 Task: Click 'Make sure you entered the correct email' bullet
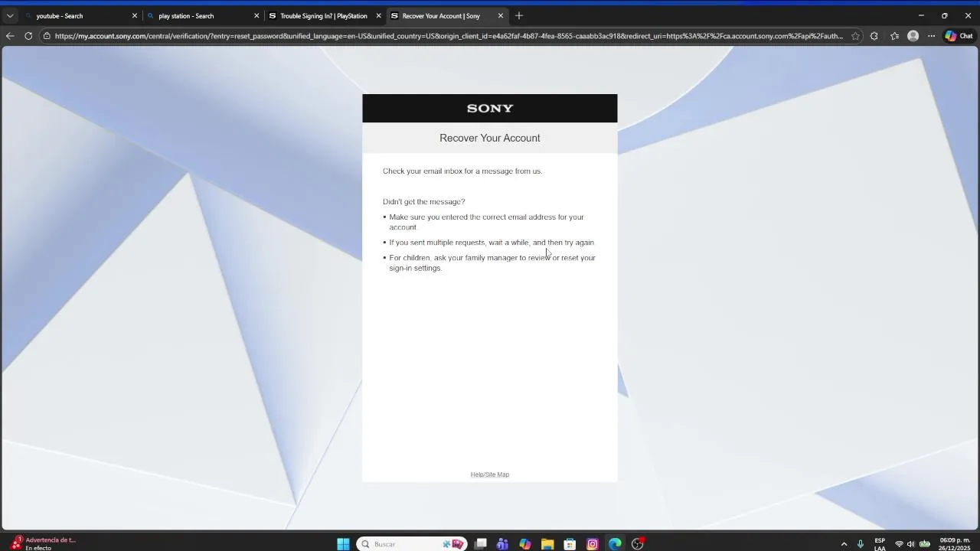click(487, 222)
